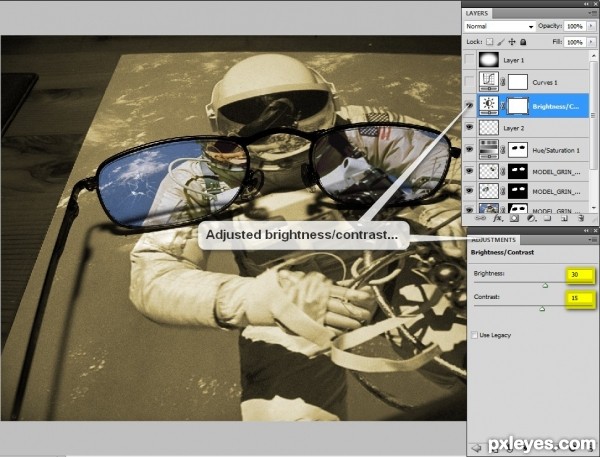Select the Hue/Saturation 1 layer name
The height and width of the screenshot is (457, 600).
(556, 150)
